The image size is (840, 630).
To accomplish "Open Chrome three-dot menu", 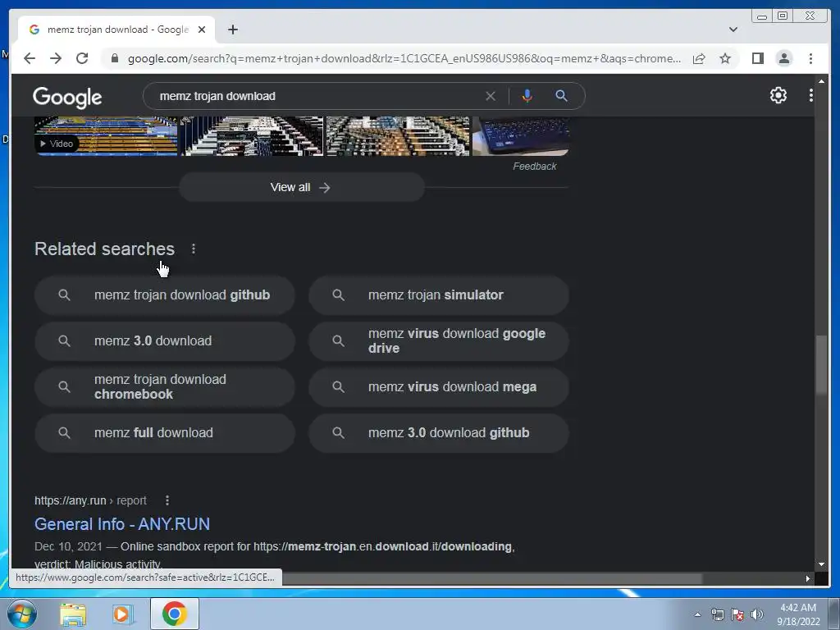I will point(810,58).
